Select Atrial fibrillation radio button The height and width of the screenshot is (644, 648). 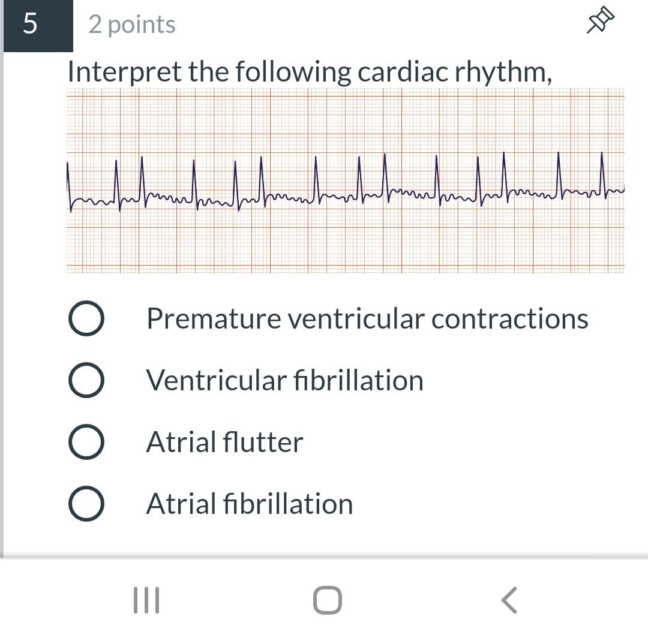[86, 504]
